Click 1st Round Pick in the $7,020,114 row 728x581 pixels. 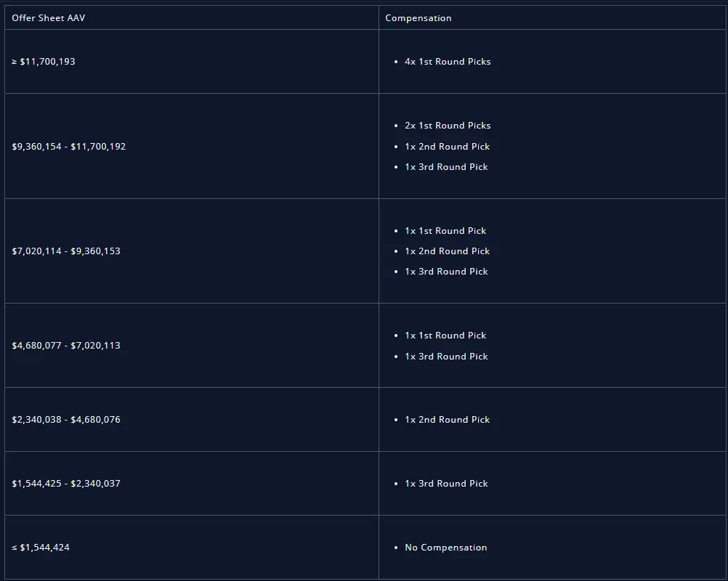tap(445, 231)
